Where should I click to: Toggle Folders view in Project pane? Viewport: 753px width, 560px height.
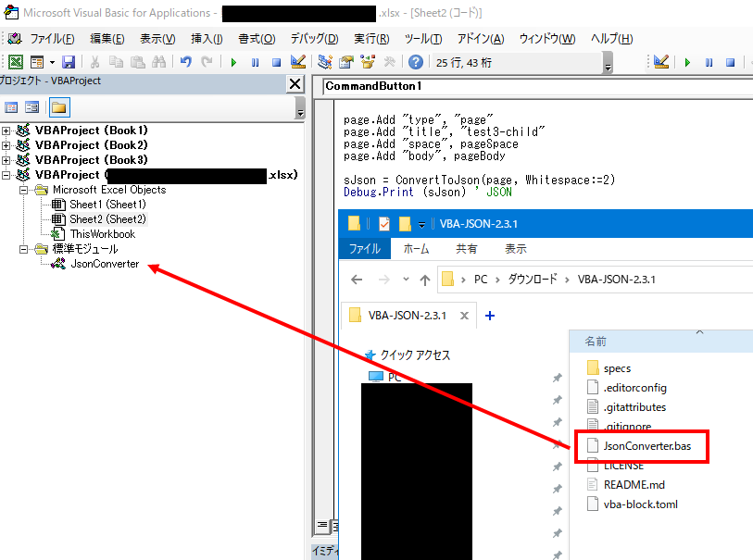59,107
